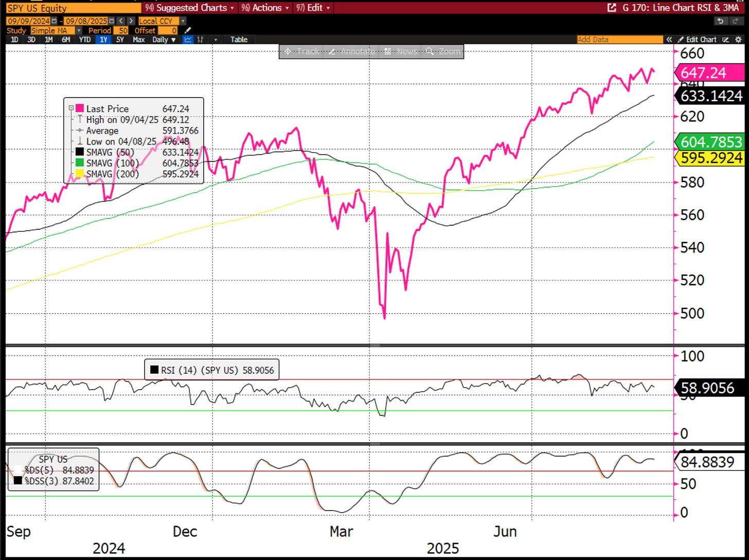Viewport: 749px width, 560px height.
Task: Undo the last chart change
Action: point(721,21)
